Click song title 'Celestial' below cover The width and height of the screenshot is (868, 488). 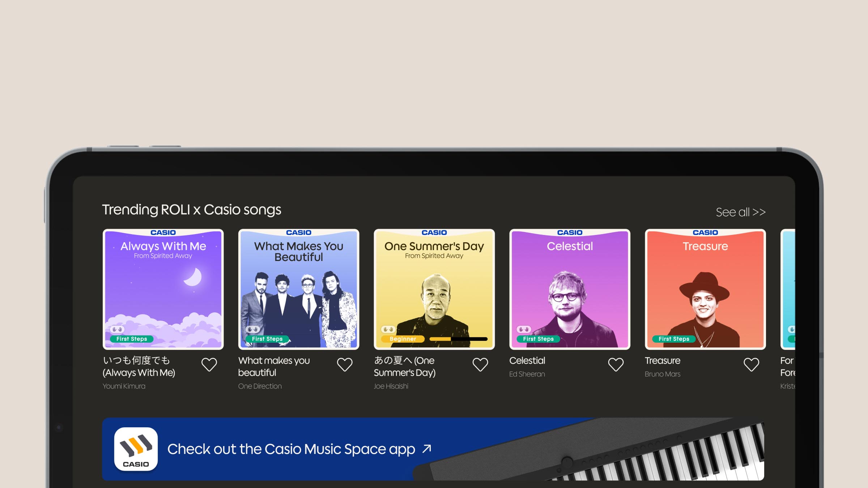527,361
